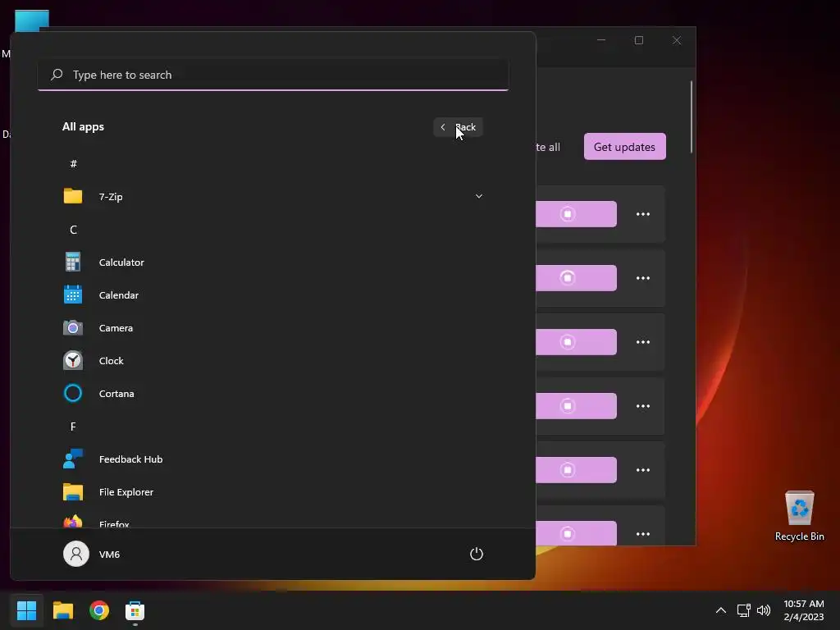Screen dimensions: 840x630
Task: Click the partially hidden update all link
Action: pos(548,147)
